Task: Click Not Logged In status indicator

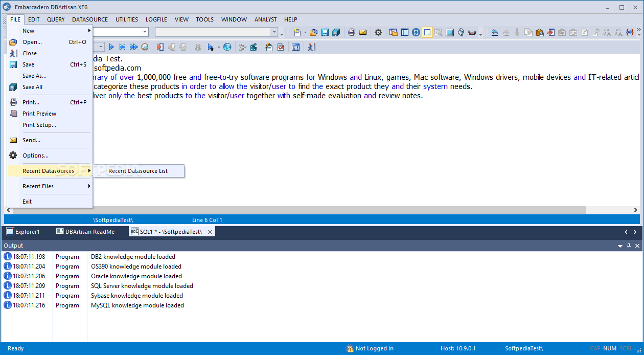Action: 370,348
